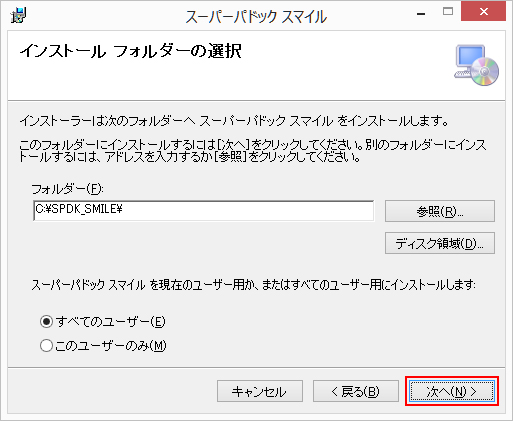Click the installer icon in the title bar
The image size is (513, 421).
[18, 16]
